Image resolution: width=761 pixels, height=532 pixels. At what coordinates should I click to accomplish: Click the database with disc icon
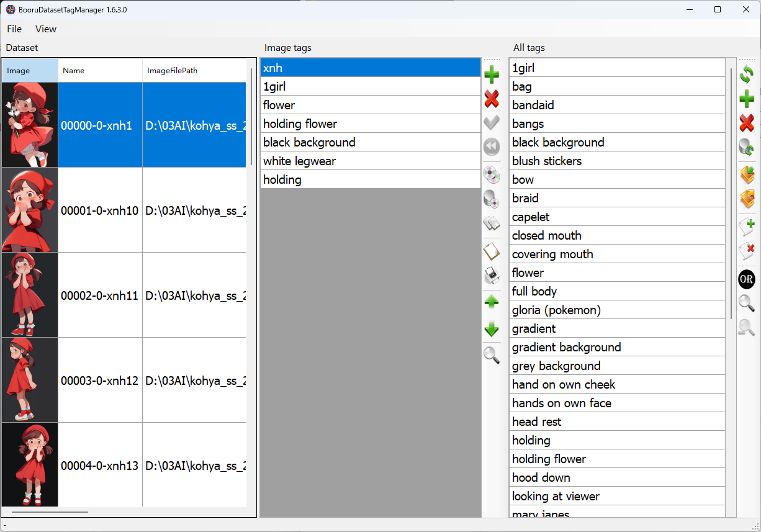pyautogui.click(x=492, y=199)
